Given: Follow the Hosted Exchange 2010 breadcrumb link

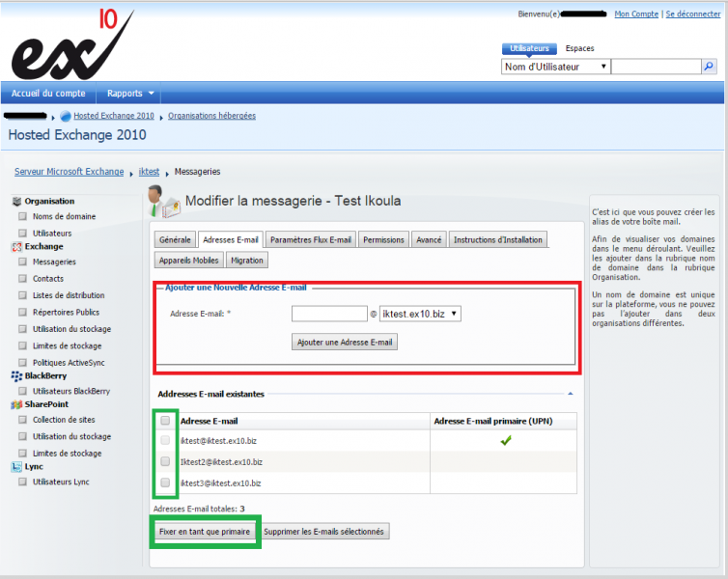Looking at the screenshot, I should (114, 116).
